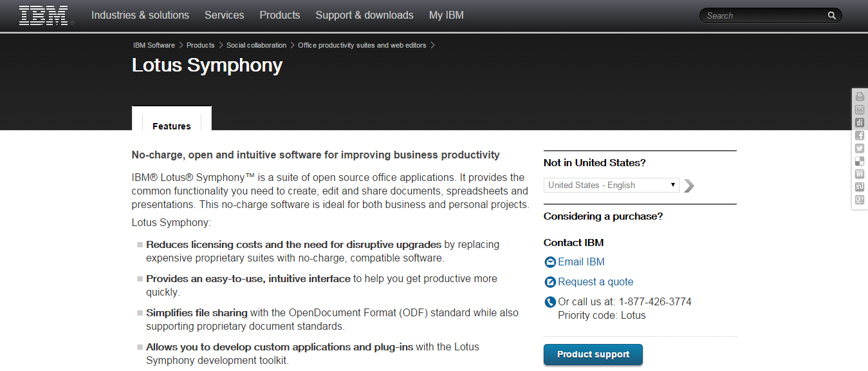Click 'Reduces licensing costs' bullet text

click(x=294, y=245)
